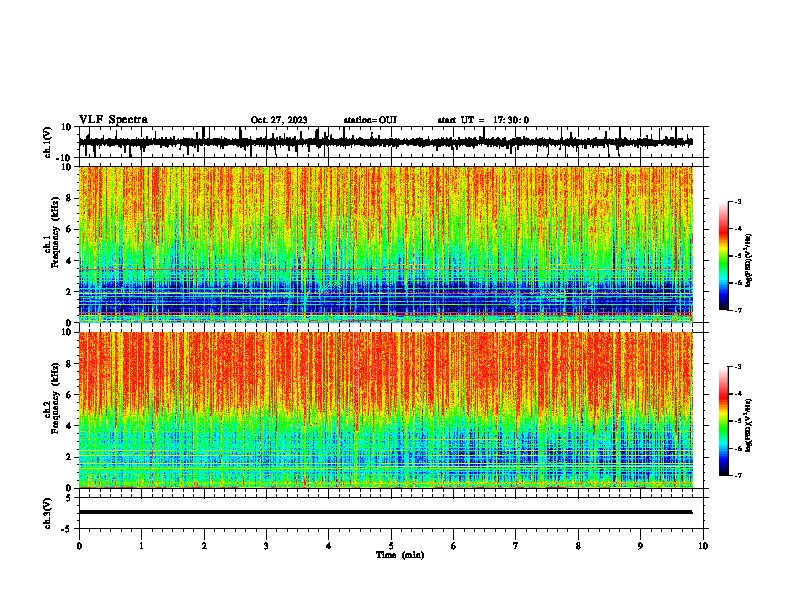Click the ch.1 spectrogram panel
The height and width of the screenshot is (612, 792).
tap(385, 244)
